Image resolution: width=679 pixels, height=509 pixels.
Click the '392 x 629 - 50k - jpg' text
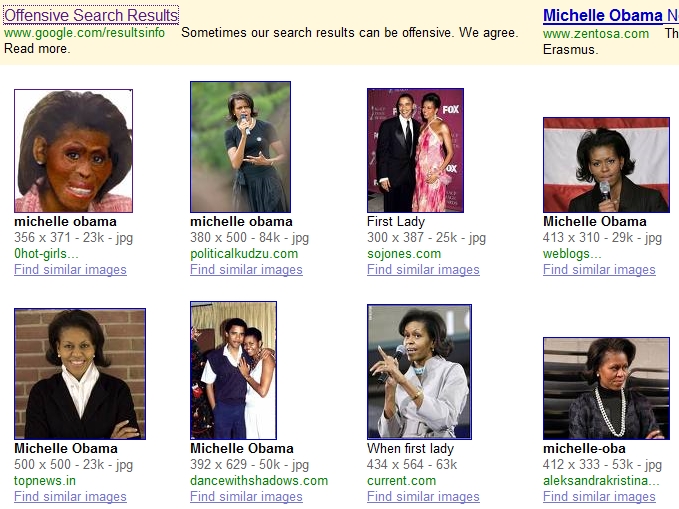pyautogui.click(x=249, y=464)
